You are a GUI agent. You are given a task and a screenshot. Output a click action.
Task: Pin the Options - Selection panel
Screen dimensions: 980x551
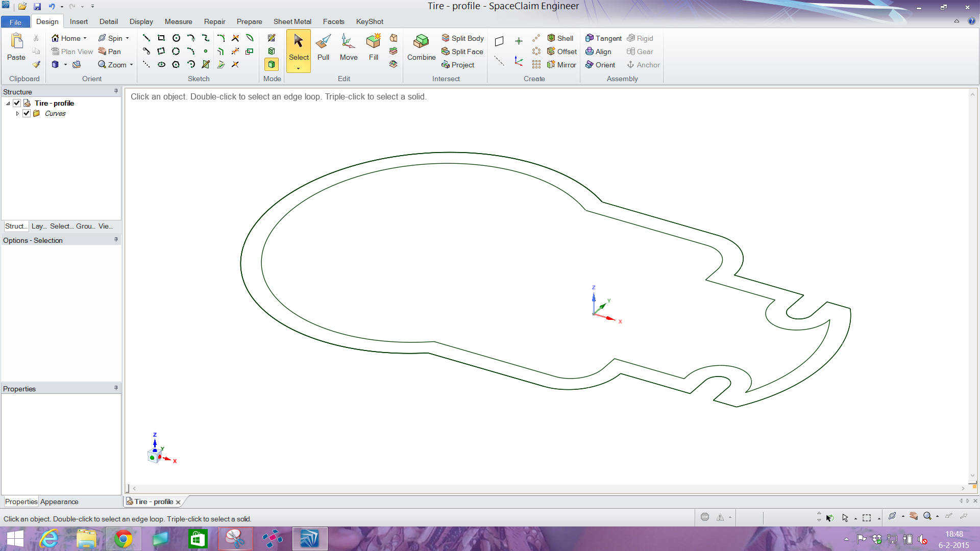point(116,240)
